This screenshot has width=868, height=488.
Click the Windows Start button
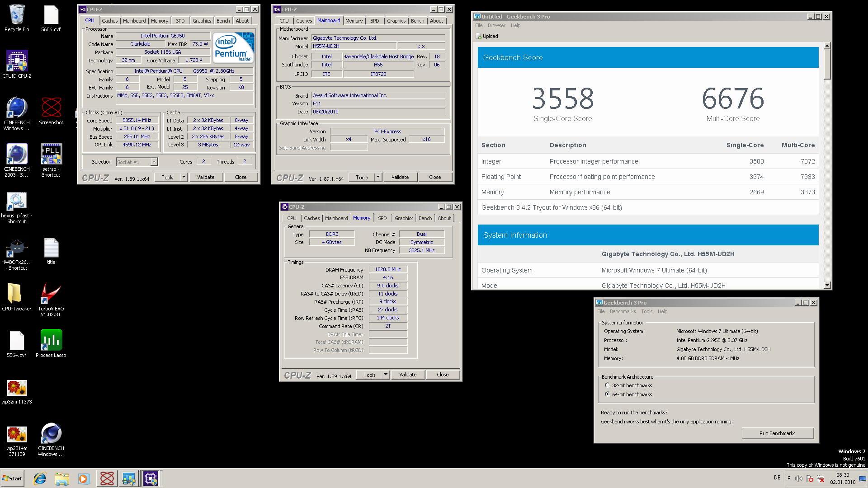pos(12,479)
